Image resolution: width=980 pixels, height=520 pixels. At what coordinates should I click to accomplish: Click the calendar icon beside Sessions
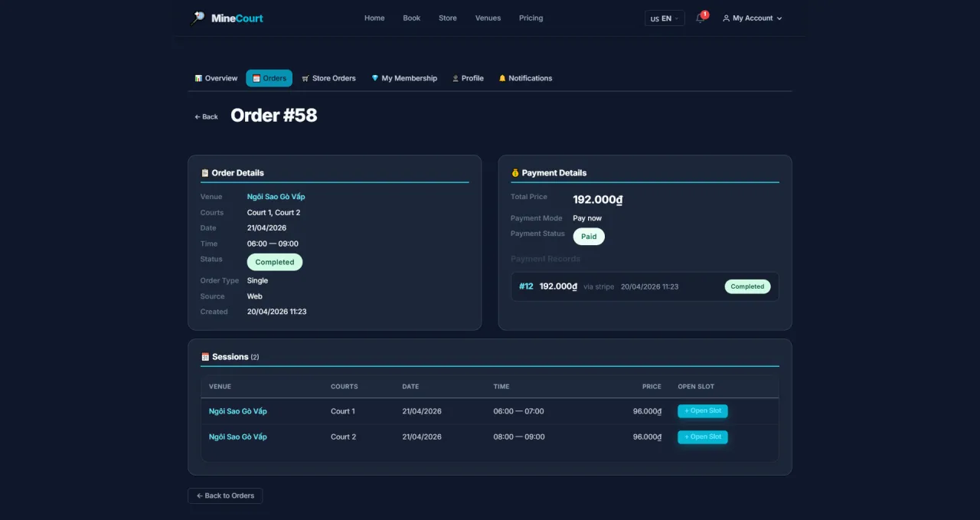point(205,357)
